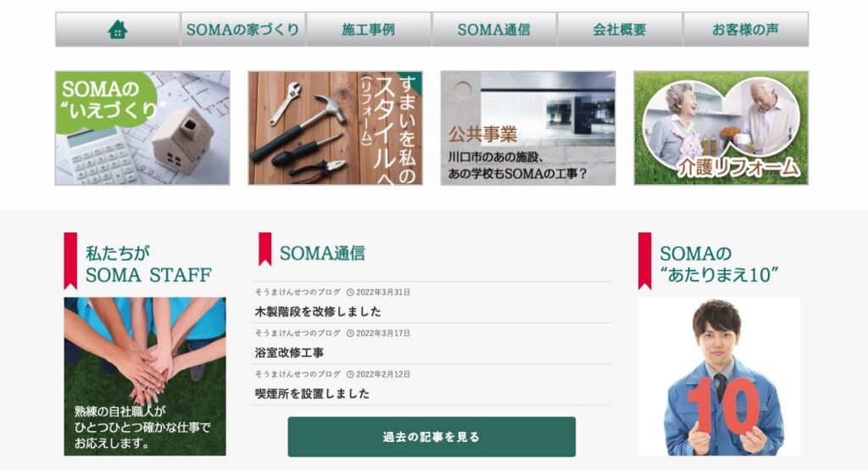Read the post 浴室改修工事
This screenshot has height=470, width=868.
pos(289,353)
